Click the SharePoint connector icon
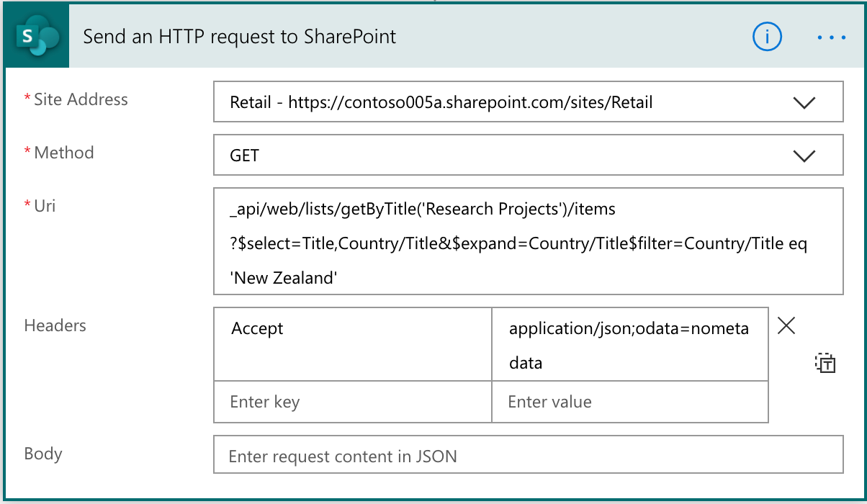 pyautogui.click(x=37, y=37)
